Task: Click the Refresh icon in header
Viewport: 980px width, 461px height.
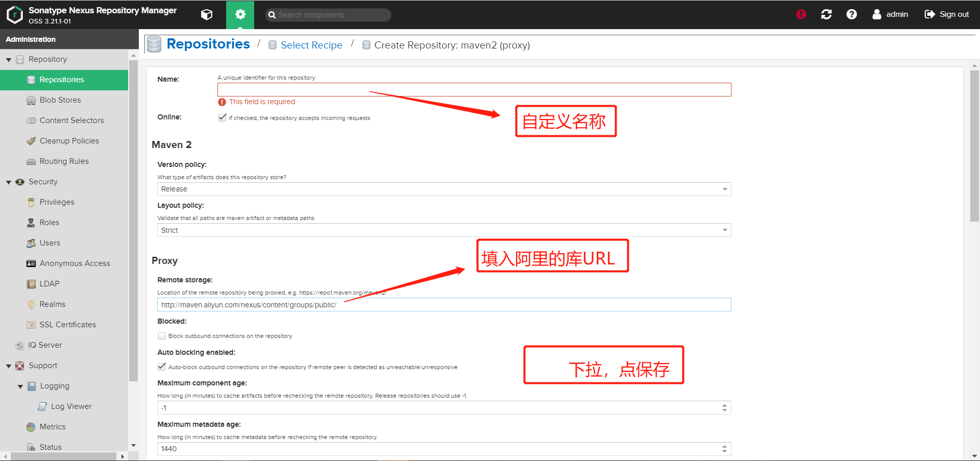Action: click(x=826, y=14)
